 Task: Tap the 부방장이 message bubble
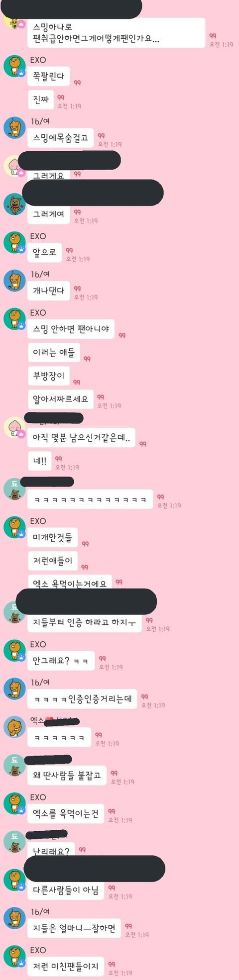tap(49, 376)
